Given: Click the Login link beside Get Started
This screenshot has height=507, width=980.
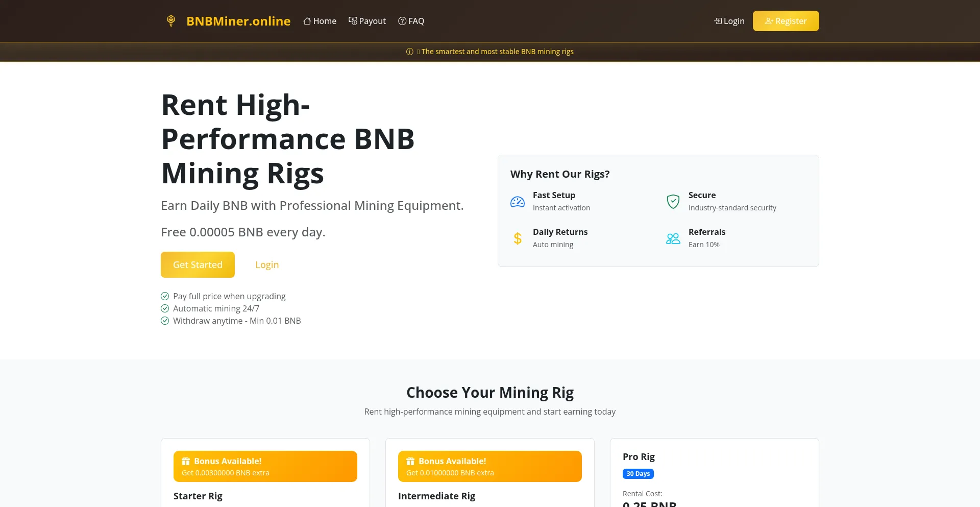Looking at the screenshot, I should (x=267, y=264).
